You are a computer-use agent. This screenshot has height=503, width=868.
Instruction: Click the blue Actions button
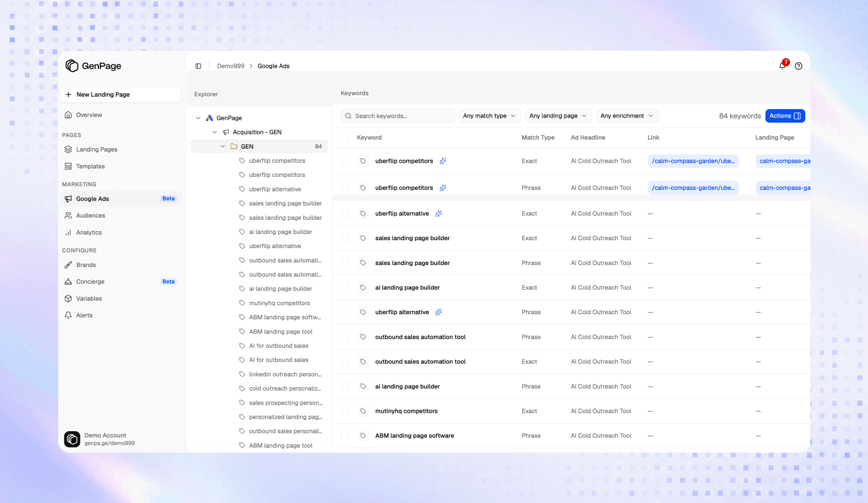click(x=785, y=116)
